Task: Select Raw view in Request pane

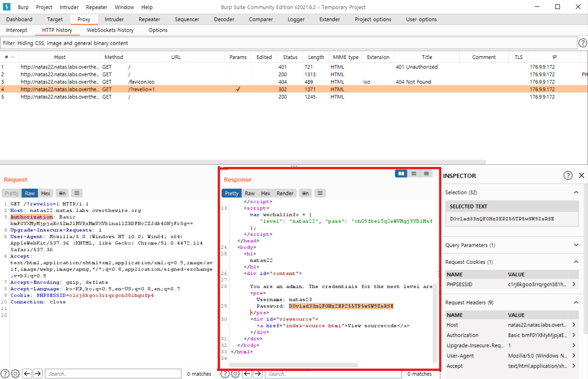Action: click(30, 193)
